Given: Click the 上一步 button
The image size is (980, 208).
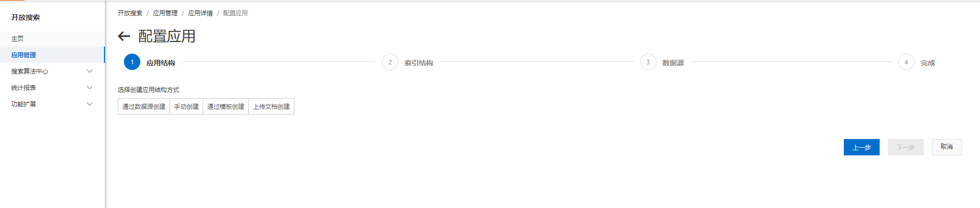Looking at the screenshot, I should coord(862,147).
